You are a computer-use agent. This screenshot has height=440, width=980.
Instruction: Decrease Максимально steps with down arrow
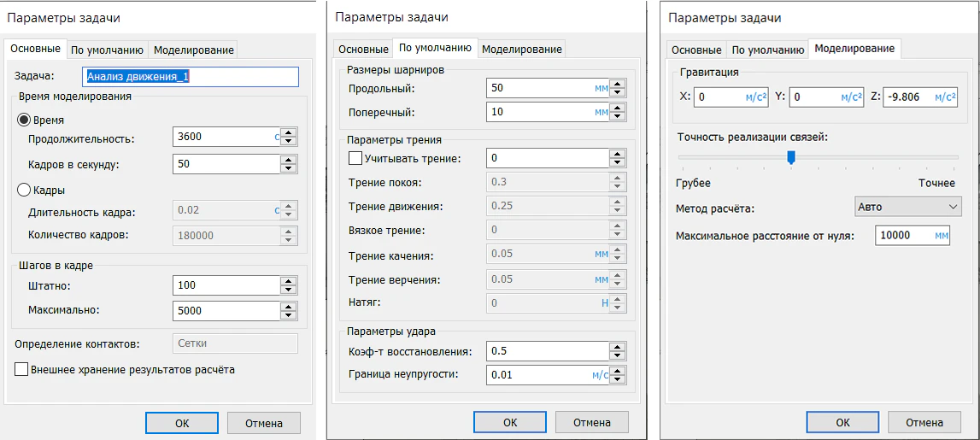289,316
